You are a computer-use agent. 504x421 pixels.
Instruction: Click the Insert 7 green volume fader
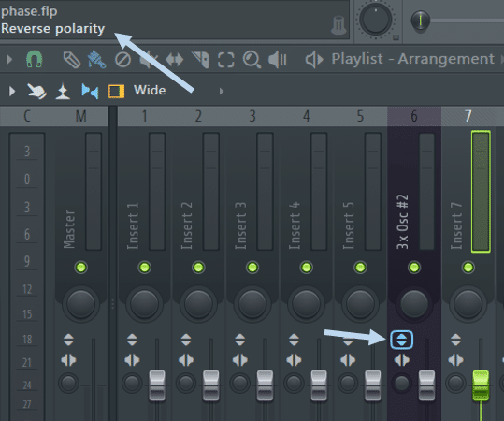481,385
